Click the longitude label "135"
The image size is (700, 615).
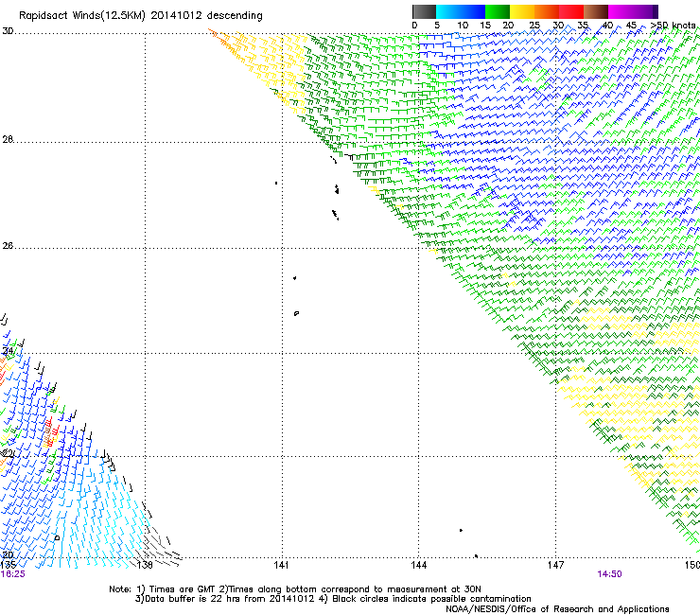(8, 565)
